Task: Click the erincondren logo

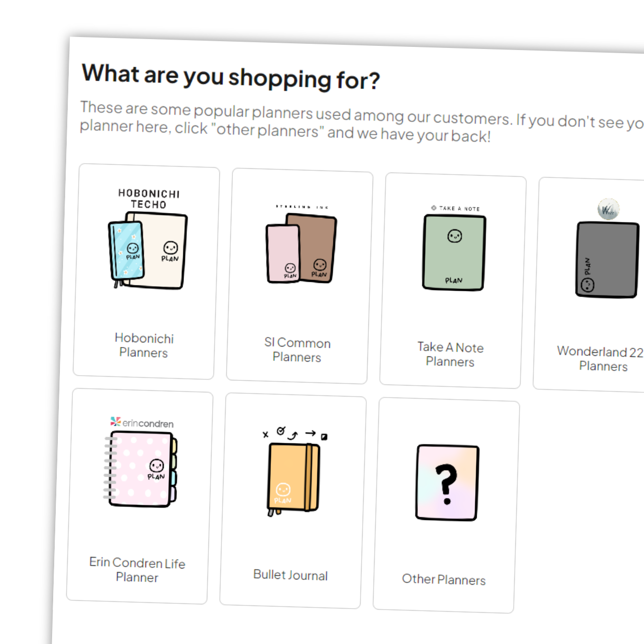Action: (142, 423)
